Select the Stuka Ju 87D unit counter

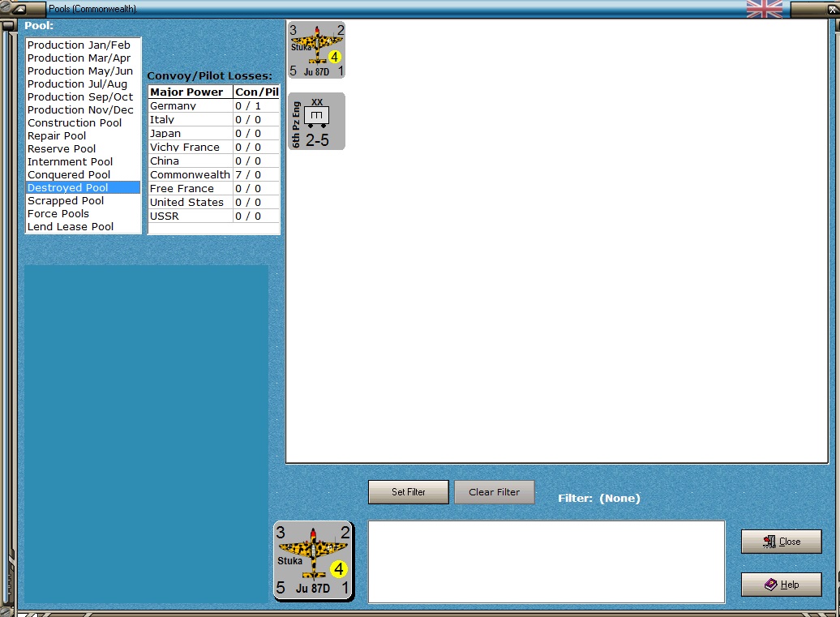pos(316,50)
